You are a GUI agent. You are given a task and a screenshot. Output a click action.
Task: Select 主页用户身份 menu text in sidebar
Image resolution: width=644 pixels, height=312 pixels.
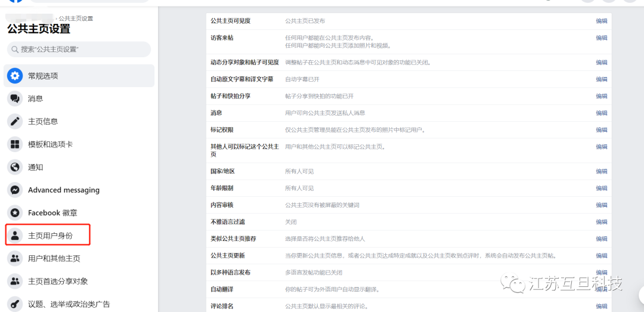50,236
